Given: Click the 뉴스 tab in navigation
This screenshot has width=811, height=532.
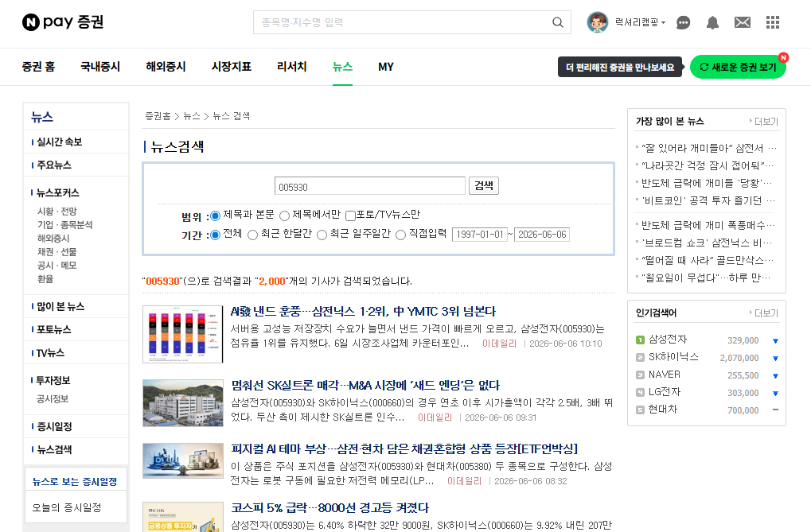Looking at the screenshot, I should (342, 67).
